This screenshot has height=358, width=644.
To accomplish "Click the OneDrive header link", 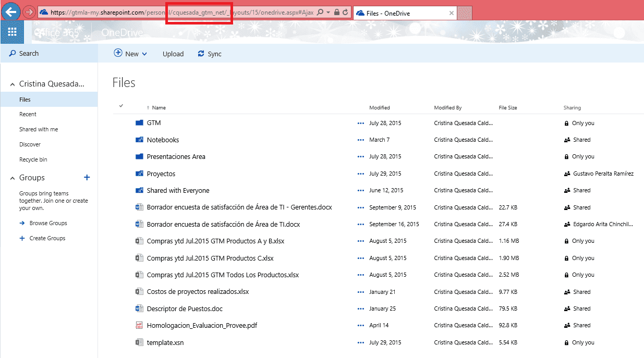I will 122,33.
